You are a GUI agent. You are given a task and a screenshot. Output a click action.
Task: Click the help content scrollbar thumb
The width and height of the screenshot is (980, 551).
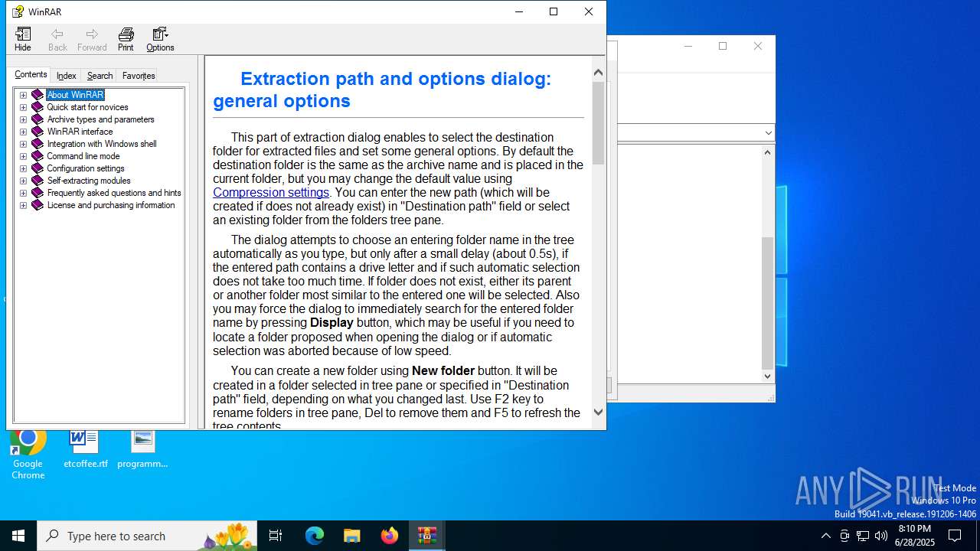pos(598,122)
